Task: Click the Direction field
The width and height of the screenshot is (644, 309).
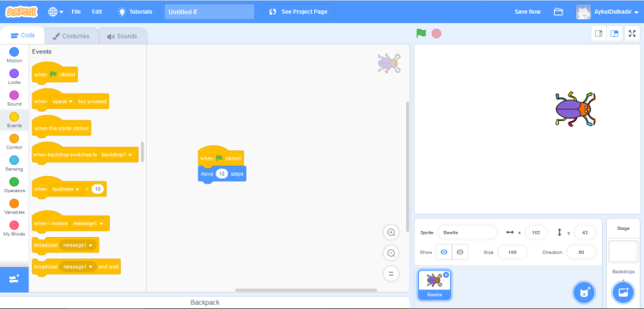Action: click(x=581, y=252)
